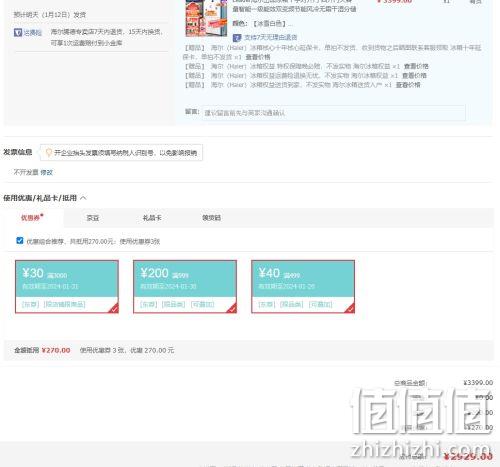Click 查看价格 for the 海尔冰箱送货入户 gift
Image resolution: width=500 pixels, height=467 pixels.
coord(408,85)
